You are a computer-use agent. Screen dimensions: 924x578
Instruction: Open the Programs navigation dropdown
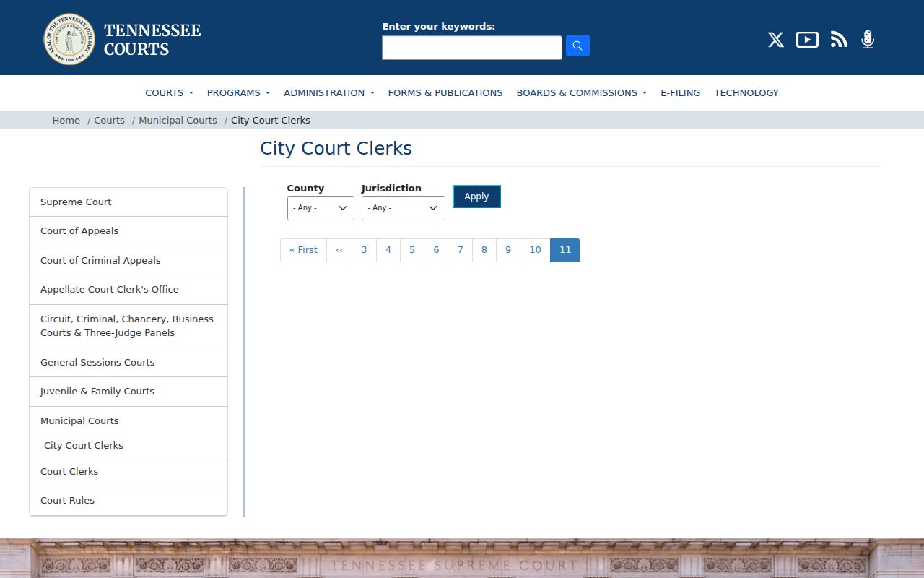pos(238,92)
